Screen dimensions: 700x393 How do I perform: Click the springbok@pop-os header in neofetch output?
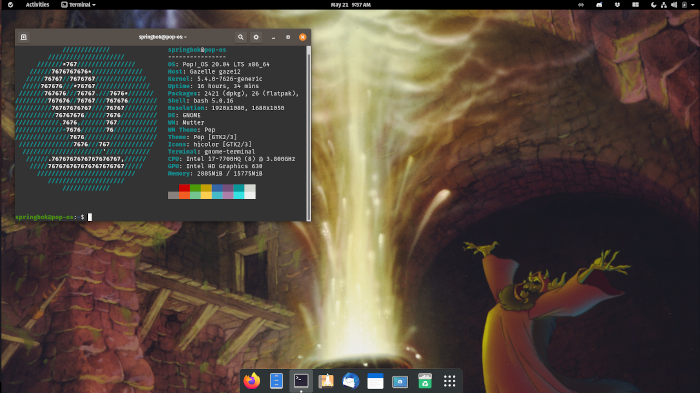point(197,50)
